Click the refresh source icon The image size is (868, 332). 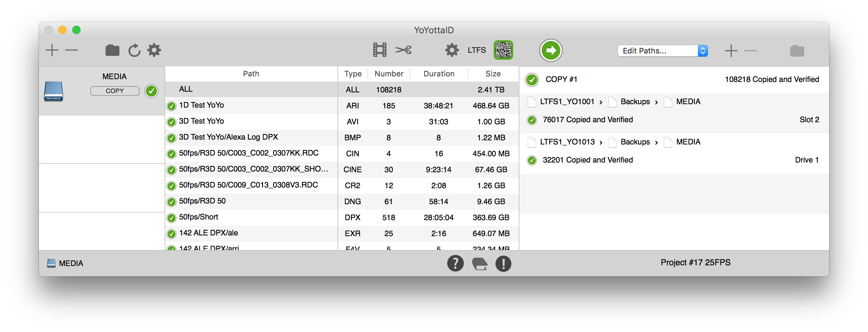[134, 50]
